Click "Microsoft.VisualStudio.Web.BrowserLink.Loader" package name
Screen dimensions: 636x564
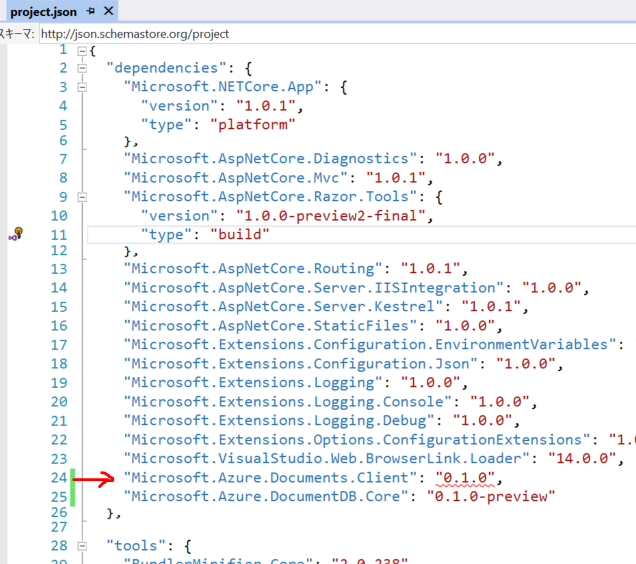click(x=327, y=459)
